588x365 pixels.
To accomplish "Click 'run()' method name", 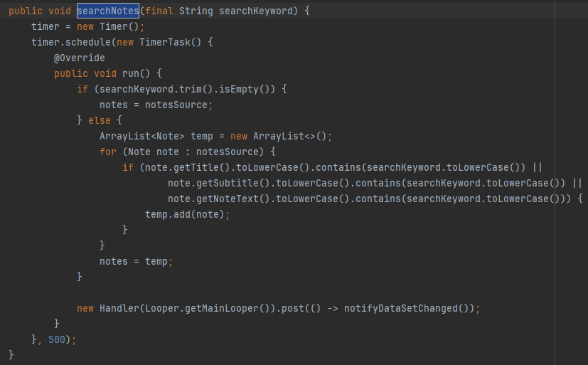I will 136,73.
